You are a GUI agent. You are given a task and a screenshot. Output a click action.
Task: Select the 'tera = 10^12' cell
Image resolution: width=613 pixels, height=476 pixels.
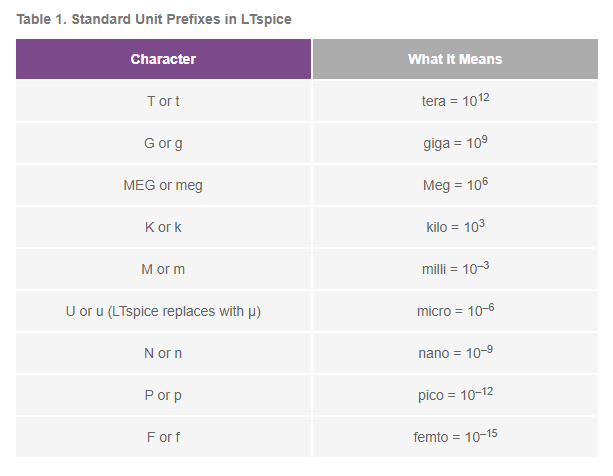tap(455, 101)
